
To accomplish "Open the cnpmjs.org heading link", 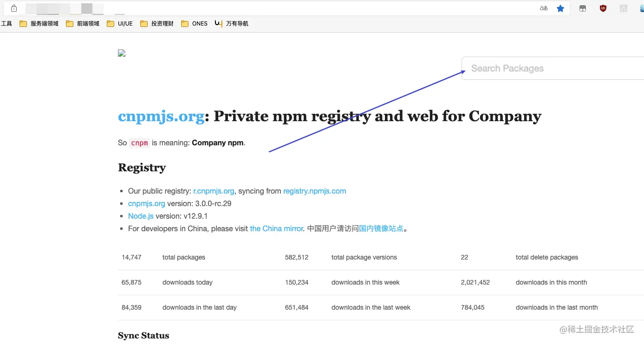I will (x=161, y=116).
